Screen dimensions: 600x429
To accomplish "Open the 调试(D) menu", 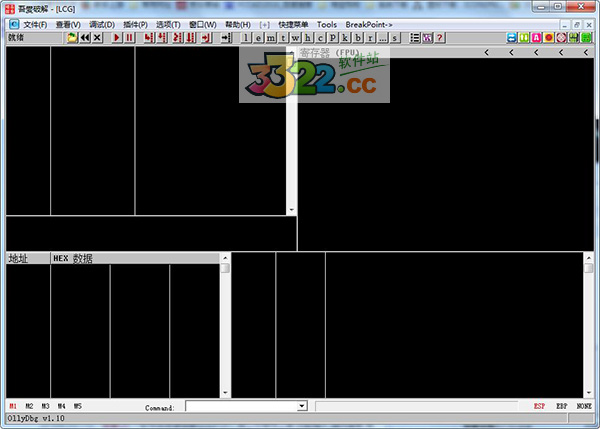I will 102,25.
